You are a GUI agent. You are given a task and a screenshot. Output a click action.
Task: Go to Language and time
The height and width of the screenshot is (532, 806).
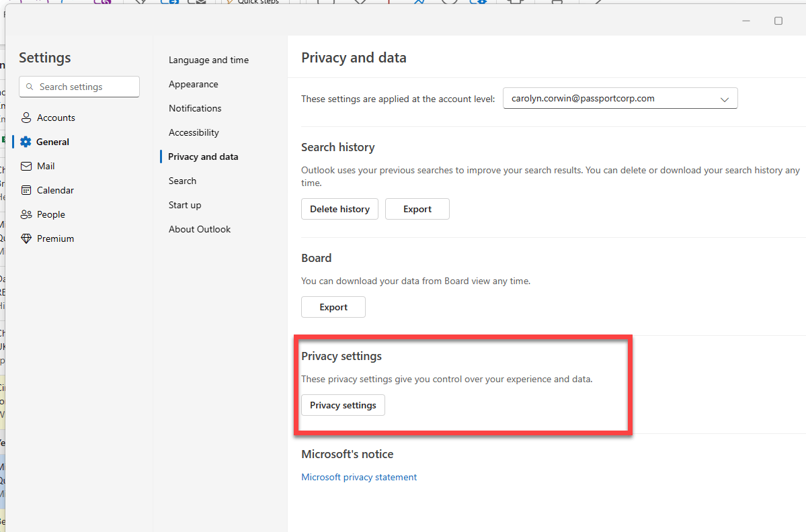[x=208, y=60]
